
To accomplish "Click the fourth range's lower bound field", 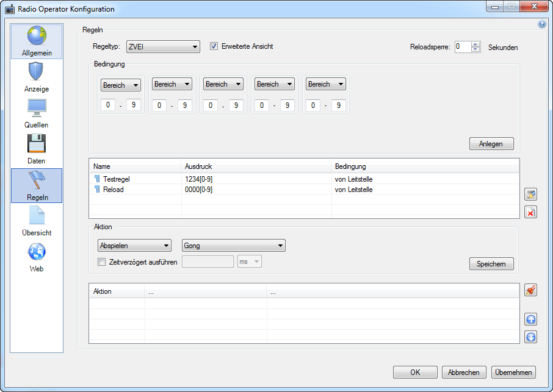I will tap(262, 105).
